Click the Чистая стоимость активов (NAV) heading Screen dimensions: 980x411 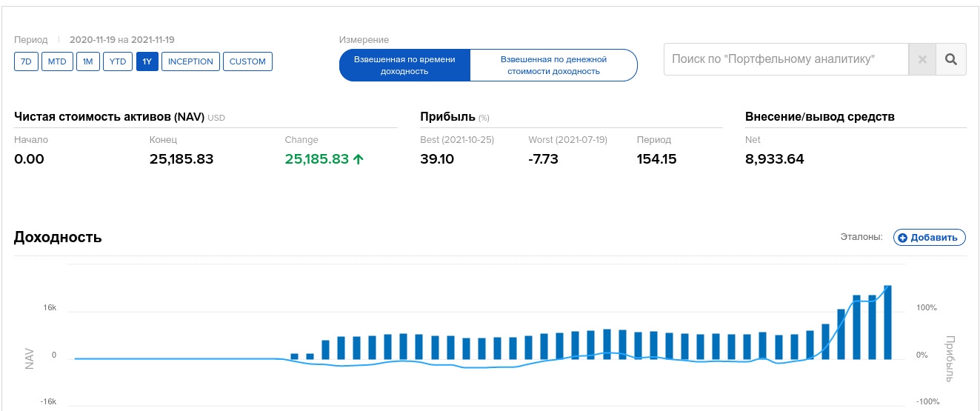(109, 117)
